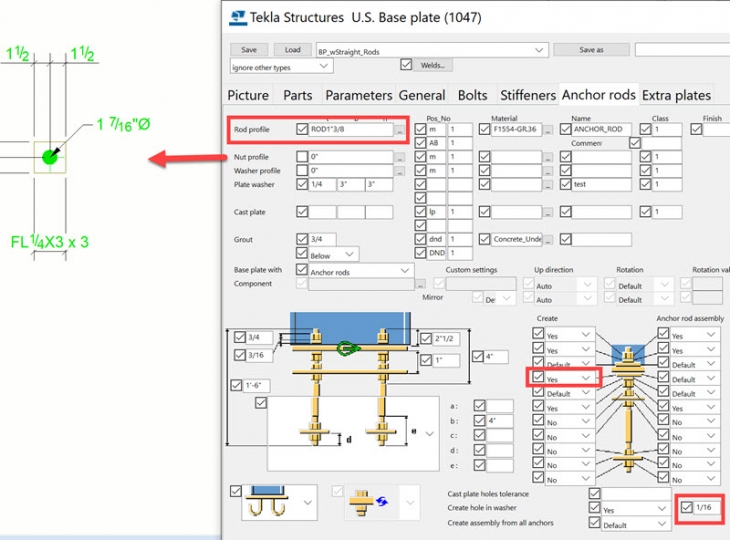Open the first Anchor rod assembly 'Yes' dropdown
The image size is (730, 540).
coord(710,334)
